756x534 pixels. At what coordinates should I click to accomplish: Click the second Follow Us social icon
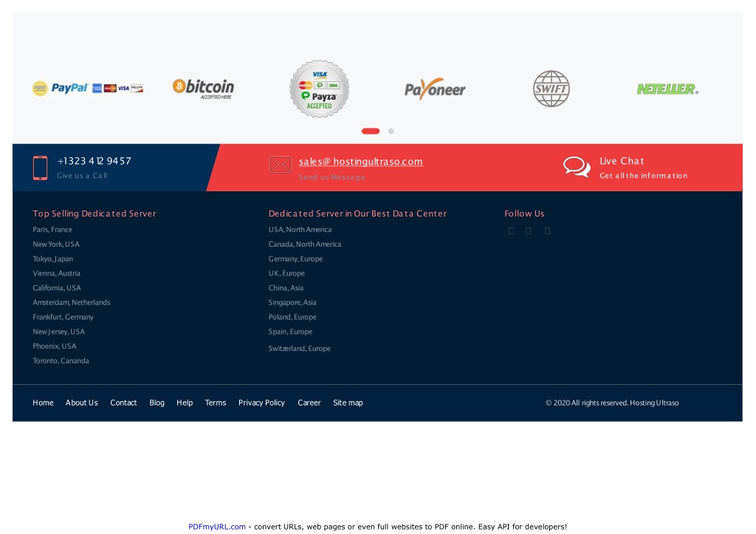click(x=529, y=231)
